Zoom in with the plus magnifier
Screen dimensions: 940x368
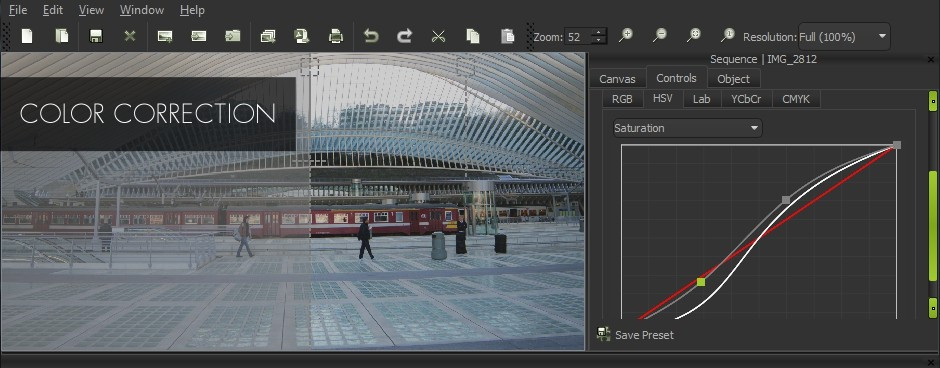(625, 35)
